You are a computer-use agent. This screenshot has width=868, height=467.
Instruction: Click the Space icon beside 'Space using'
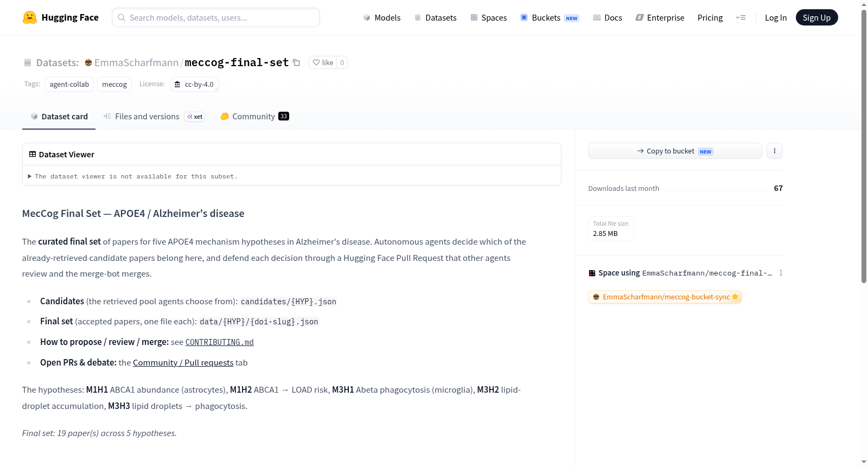point(592,273)
